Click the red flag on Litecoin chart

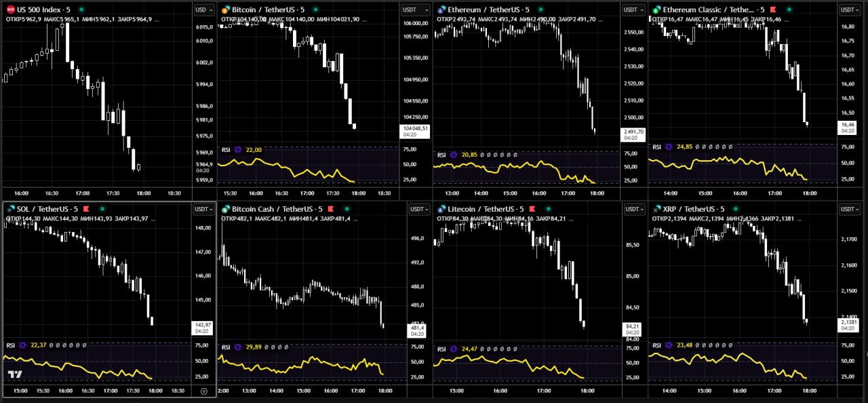[533, 209]
